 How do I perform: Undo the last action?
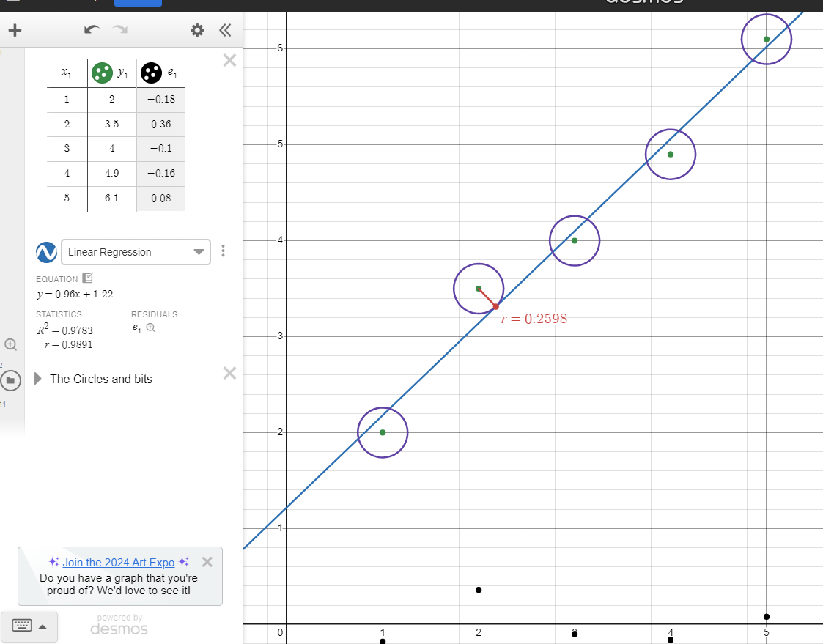tap(92, 29)
